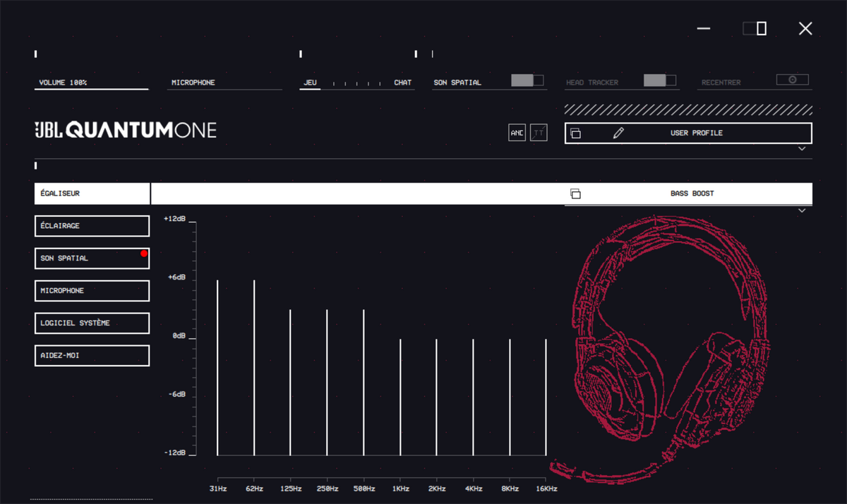Open the Microphone sidebar section
This screenshot has height=504, width=847.
[92, 291]
